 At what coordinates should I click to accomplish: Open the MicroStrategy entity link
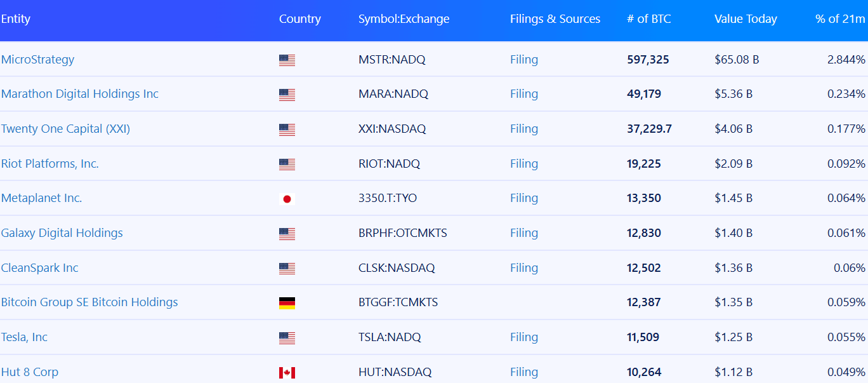click(x=37, y=60)
